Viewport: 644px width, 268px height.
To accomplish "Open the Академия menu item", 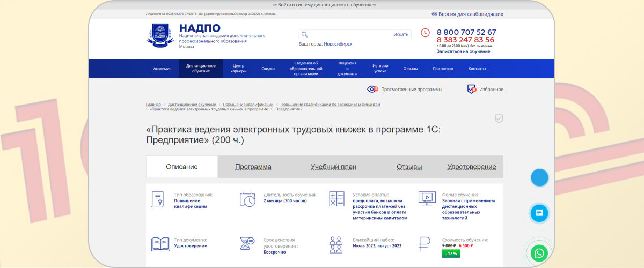I will point(163,69).
